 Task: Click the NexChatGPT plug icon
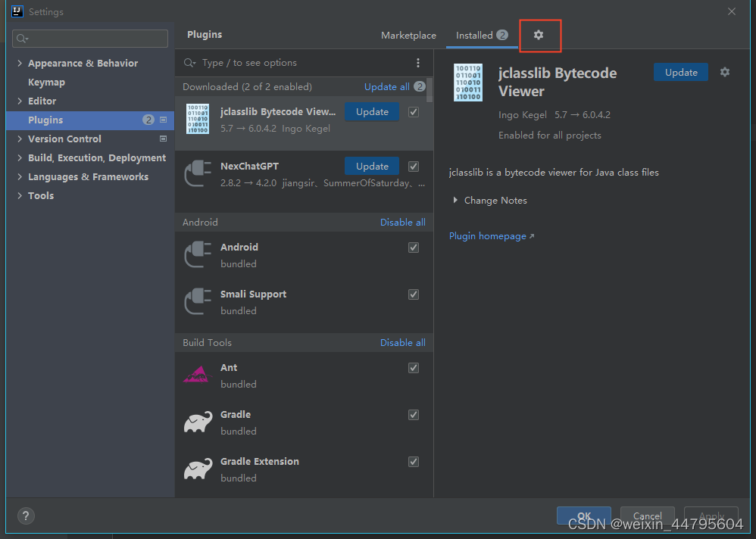(x=198, y=173)
